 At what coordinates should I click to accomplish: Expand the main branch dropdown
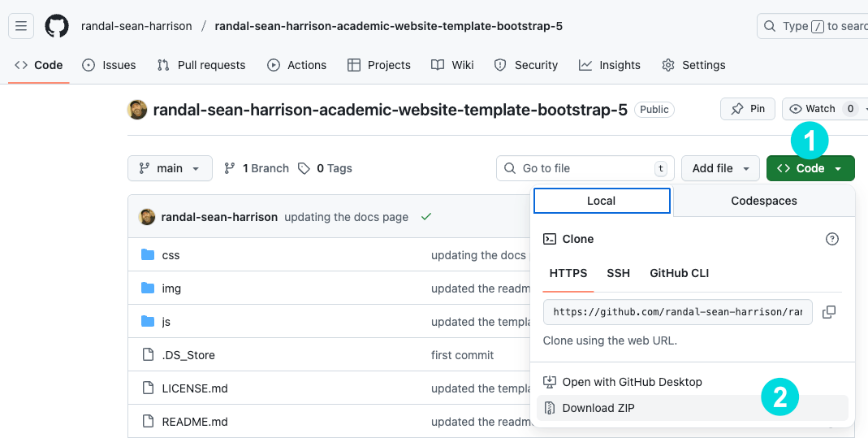170,168
